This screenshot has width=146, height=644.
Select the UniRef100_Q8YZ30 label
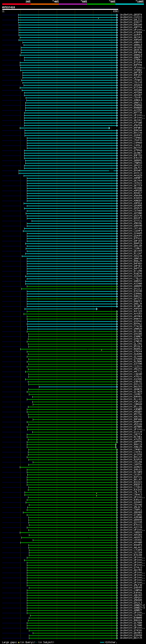point(131,299)
